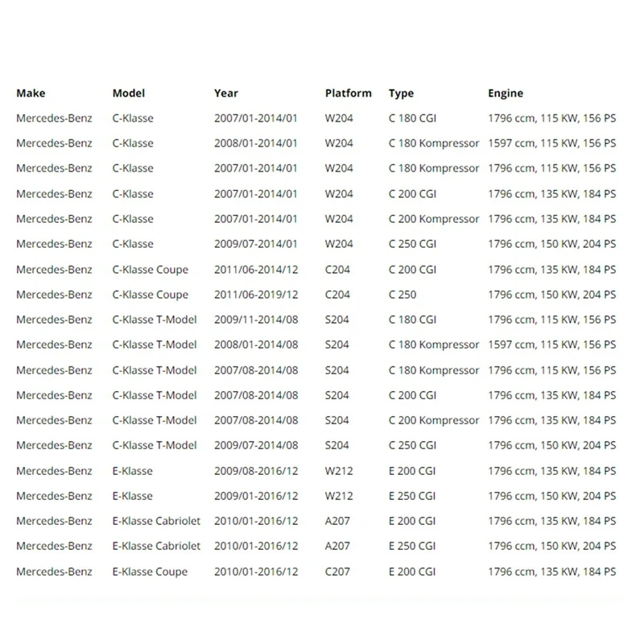644x644 pixels.
Task: Click the E-Klasse Coupe model cell
Action: pos(150,572)
